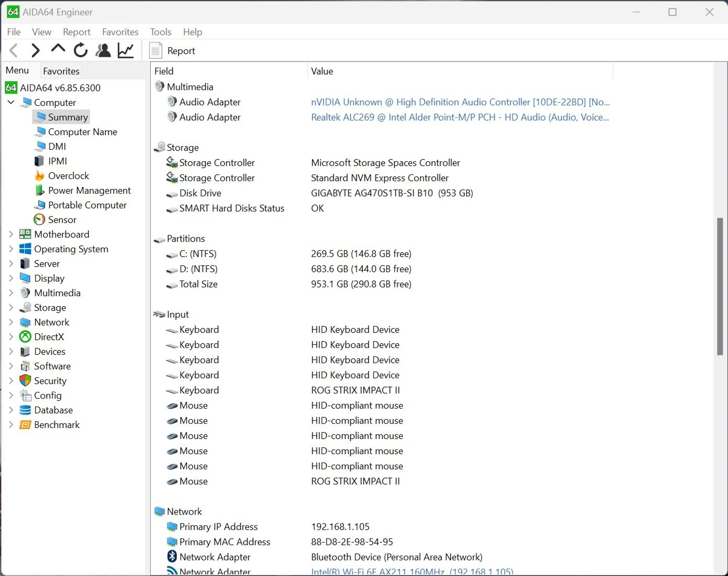Switch to the Menu tab
This screenshot has height=576, width=728.
tap(17, 71)
